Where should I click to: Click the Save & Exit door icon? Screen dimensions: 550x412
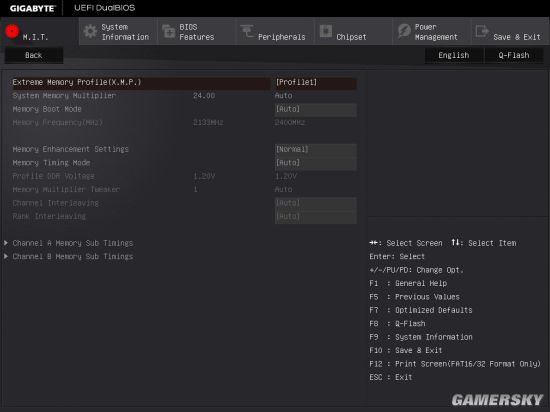tap(482, 31)
